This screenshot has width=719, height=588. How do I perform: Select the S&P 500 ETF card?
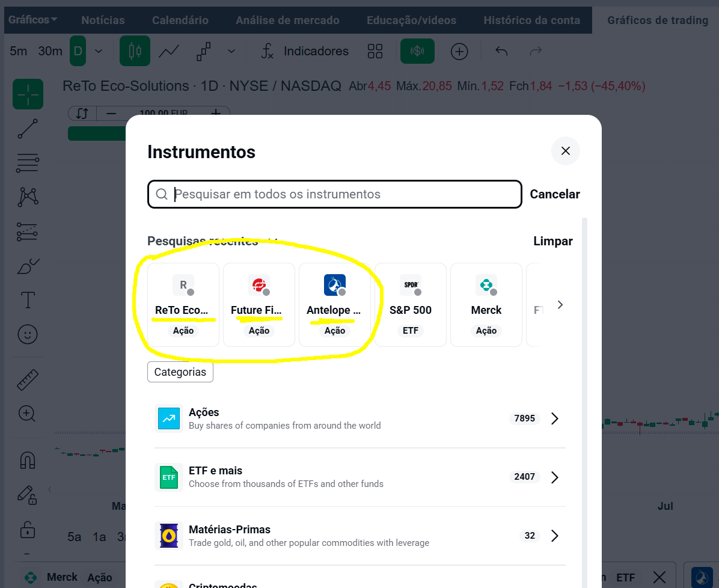click(x=411, y=305)
